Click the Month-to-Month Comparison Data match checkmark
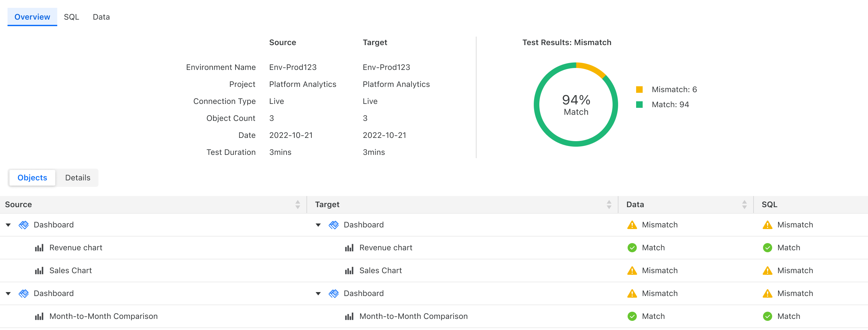Image resolution: width=868 pixels, height=330 pixels. pos(632,317)
